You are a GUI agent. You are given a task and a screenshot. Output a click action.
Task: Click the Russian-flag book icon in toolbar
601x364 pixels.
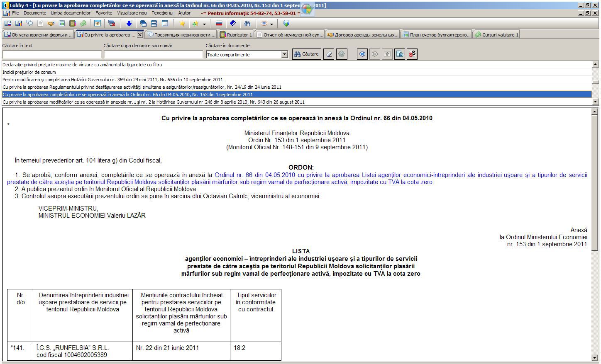8,24
